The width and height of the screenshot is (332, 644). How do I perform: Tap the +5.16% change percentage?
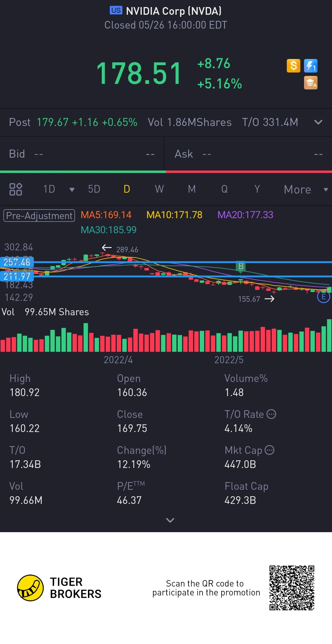(219, 84)
